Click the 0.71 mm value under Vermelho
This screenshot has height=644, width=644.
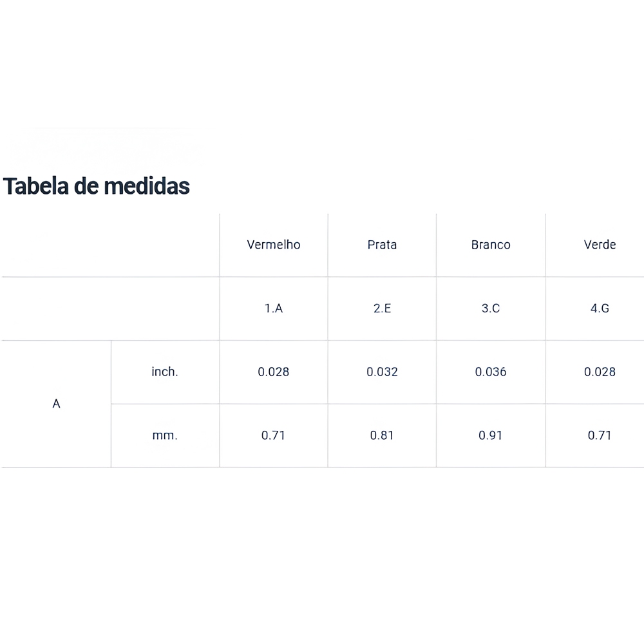point(274,435)
